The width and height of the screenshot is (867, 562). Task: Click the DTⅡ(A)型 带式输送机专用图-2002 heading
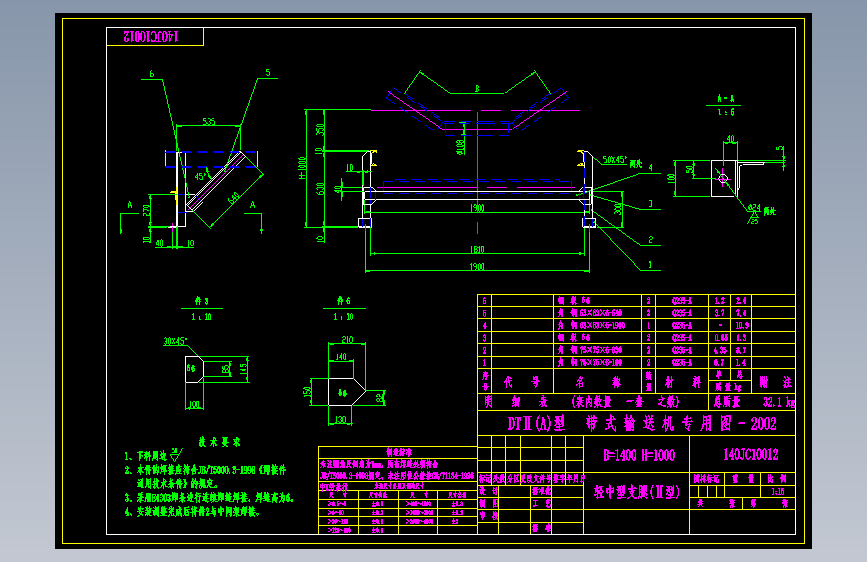[642, 424]
